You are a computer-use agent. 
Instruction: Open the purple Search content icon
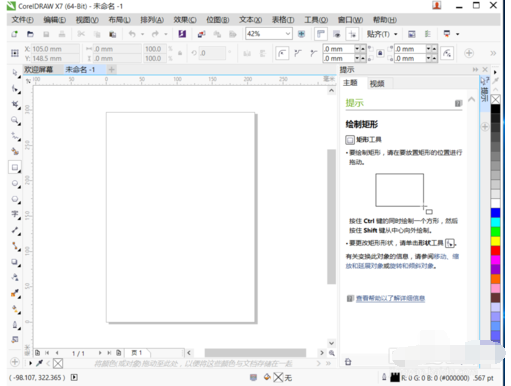(182, 34)
